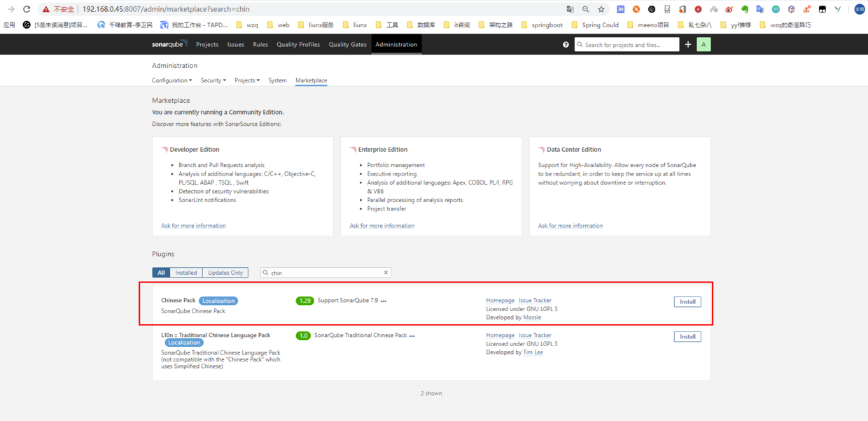This screenshot has height=421, width=868.
Task: Open Quality Gates in the top navigation
Action: [x=348, y=44]
